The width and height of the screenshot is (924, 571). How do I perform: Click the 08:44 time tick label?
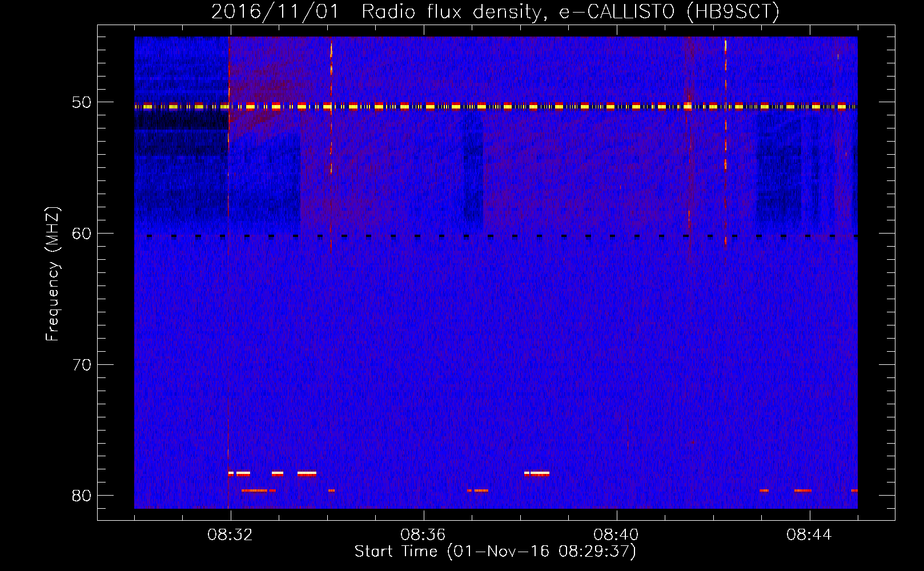coord(809,535)
